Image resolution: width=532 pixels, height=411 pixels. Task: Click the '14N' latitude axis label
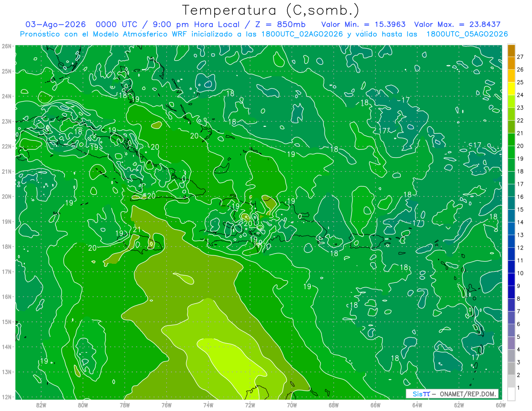coord(6,347)
